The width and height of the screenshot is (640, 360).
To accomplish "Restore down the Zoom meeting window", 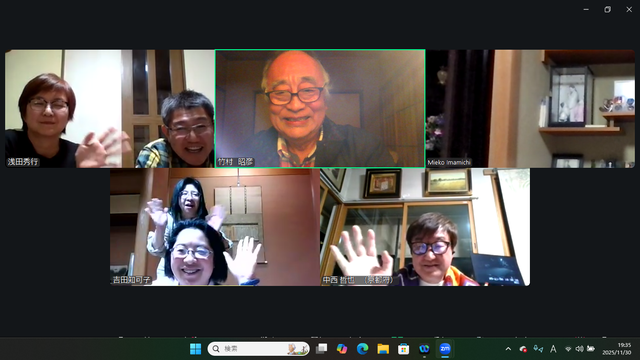I will pyautogui.click(x=608, y=9).
